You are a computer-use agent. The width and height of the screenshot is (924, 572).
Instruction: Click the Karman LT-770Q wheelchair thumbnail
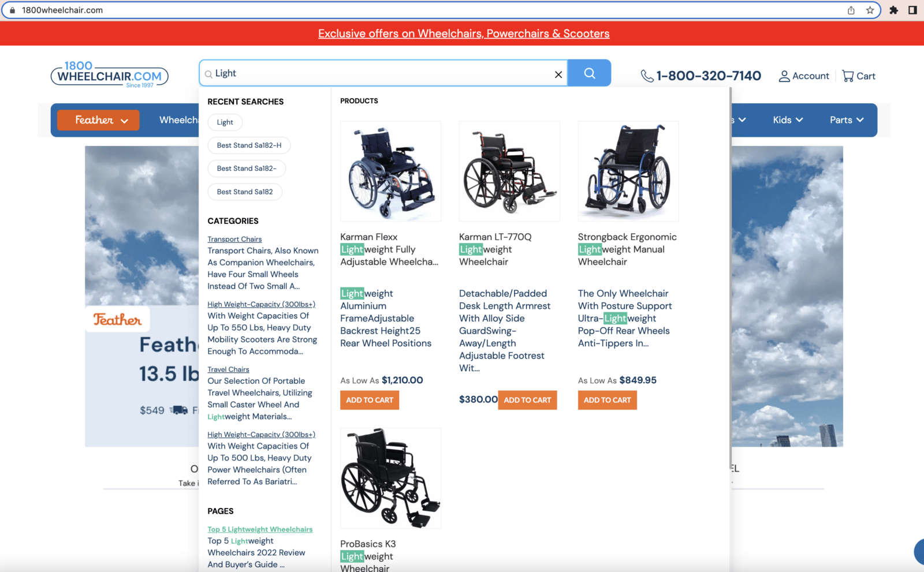click(509, 171)
